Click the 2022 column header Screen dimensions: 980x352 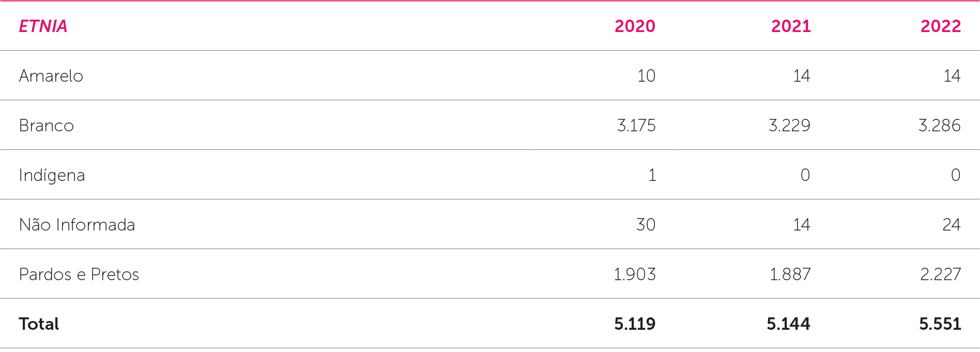pyautogui.click(x=940, y=26)
